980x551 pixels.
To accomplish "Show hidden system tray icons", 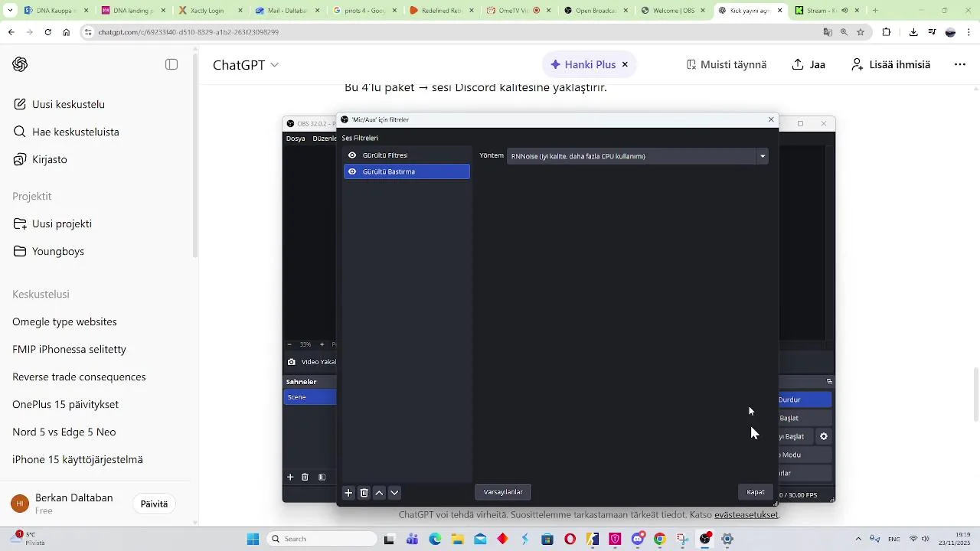I will (x=857, y=539).
